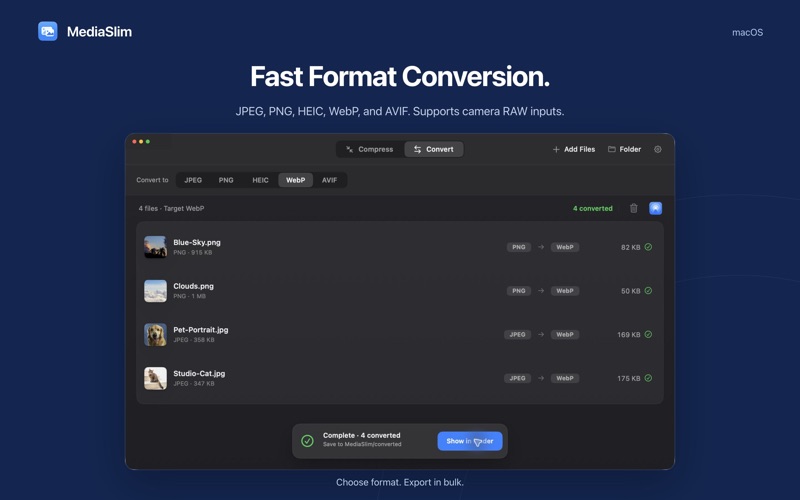Image resolution: width=800 pixels, height=500 pixels.
Task: Click the 82 KB output size
Action: coord(631,247)
